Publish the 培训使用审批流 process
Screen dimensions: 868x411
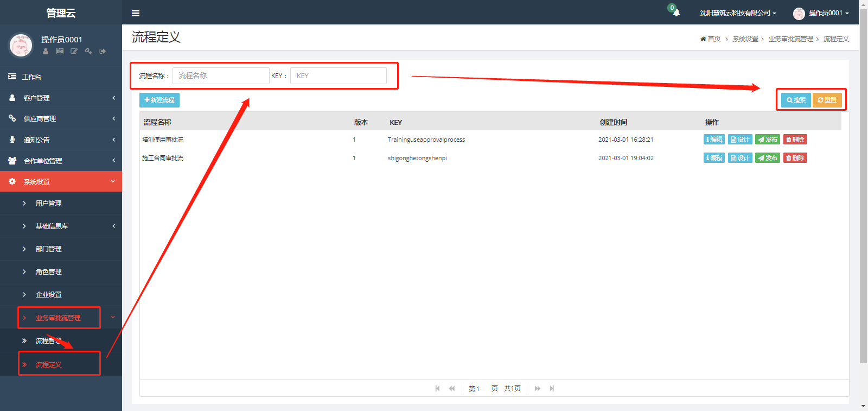768,140
